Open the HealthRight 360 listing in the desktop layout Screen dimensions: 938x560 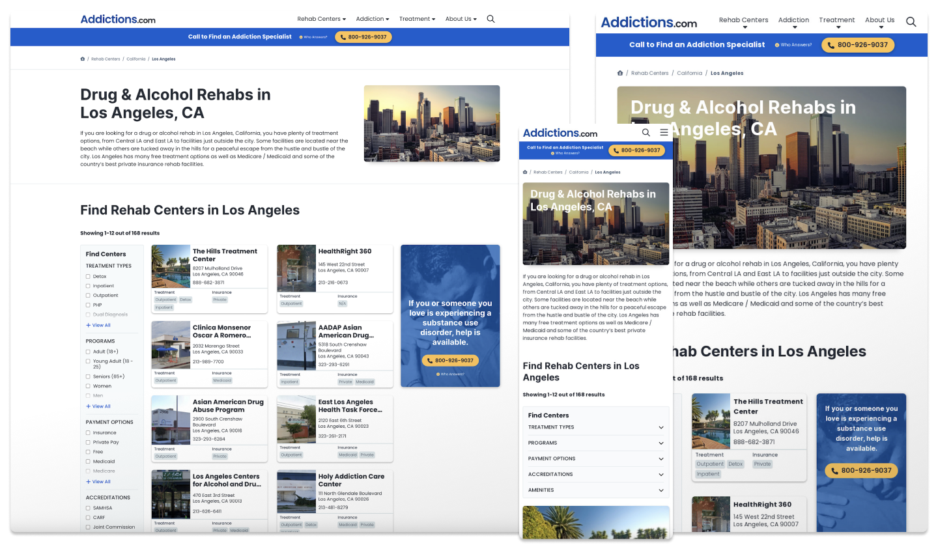click(345, 251)
